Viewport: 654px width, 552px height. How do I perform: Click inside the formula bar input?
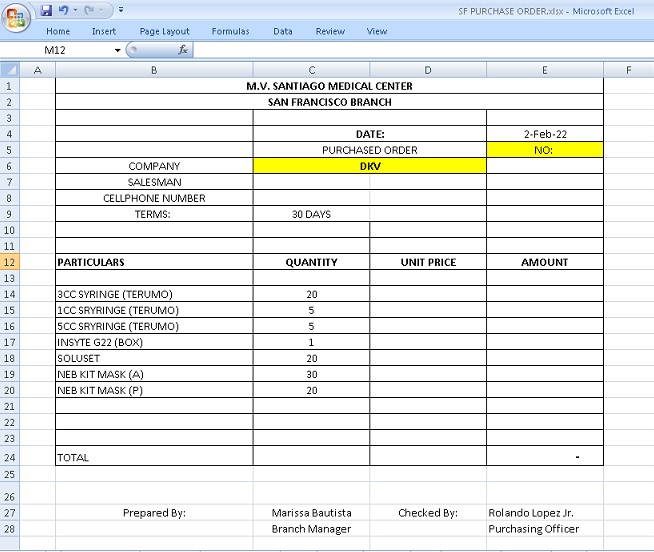click(x=423, y=50)
